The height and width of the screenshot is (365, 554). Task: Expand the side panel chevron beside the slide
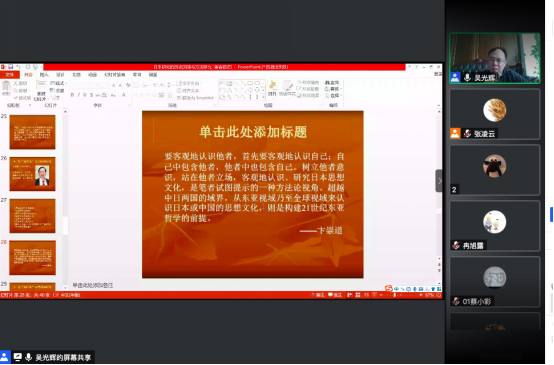coord(439,181)
